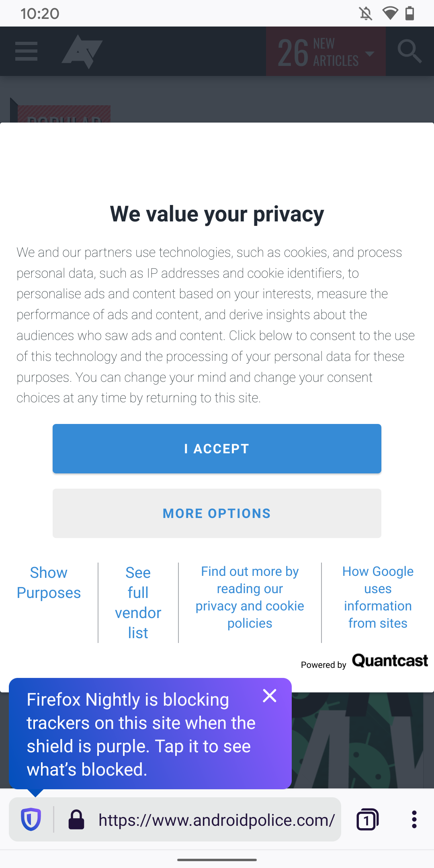The width and height of the screenshot is (434, 868).
Task: Read the privacy and cookie policies
Action: pos(250,598)
